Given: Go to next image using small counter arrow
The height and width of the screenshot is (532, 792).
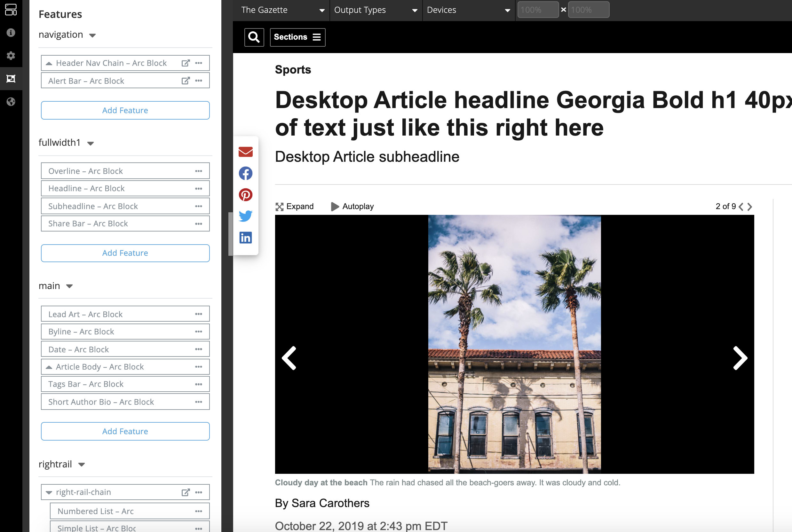Looking at the screenshot, I should (750, 207).
